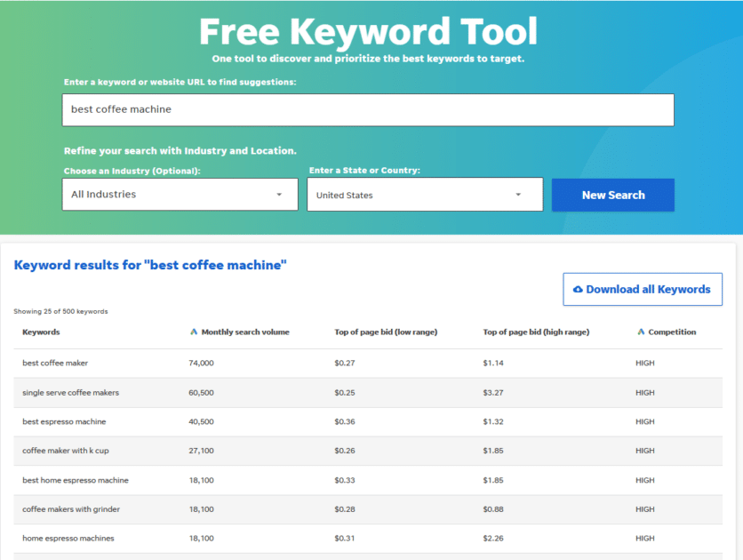
Task: Select 'single serve coffee makers' keyword
Action: click(70, 393)
